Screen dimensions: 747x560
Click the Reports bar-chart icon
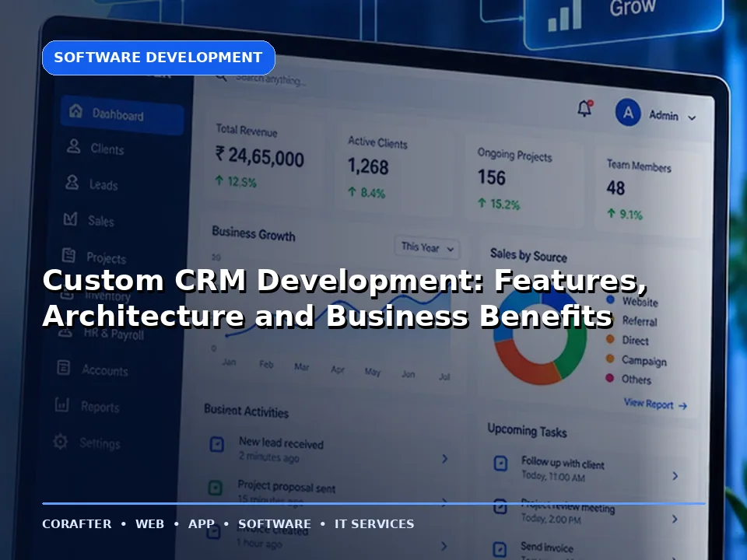point(62,404)
